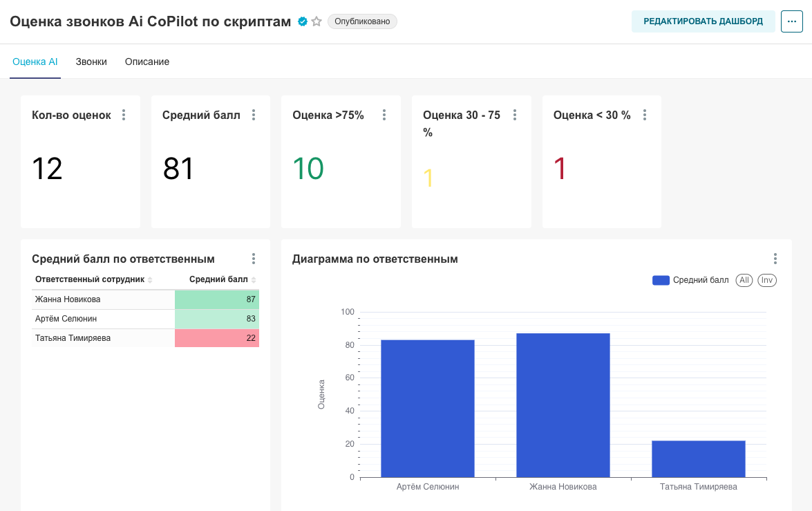Open the menu on Оценка >75% card

click(x=384, y=115)
